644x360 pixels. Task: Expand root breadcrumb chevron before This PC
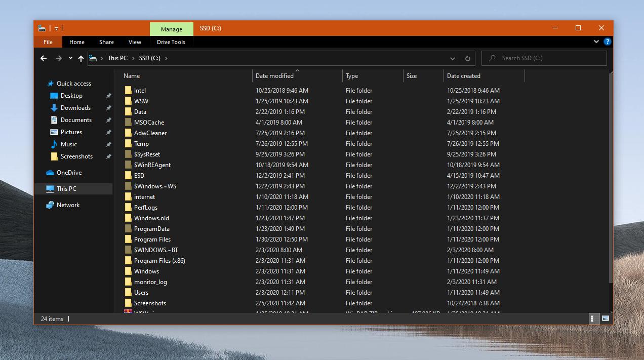pyautogui.click(x=102, y=58)
